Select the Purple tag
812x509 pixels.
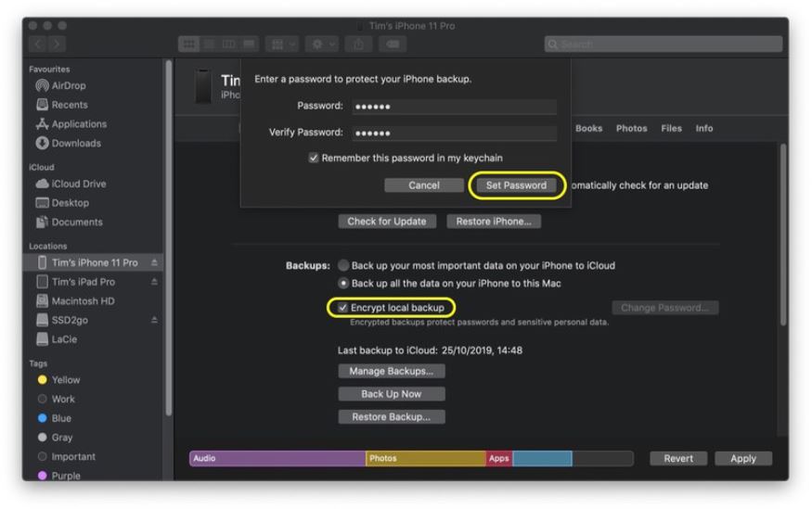[58, 476]
